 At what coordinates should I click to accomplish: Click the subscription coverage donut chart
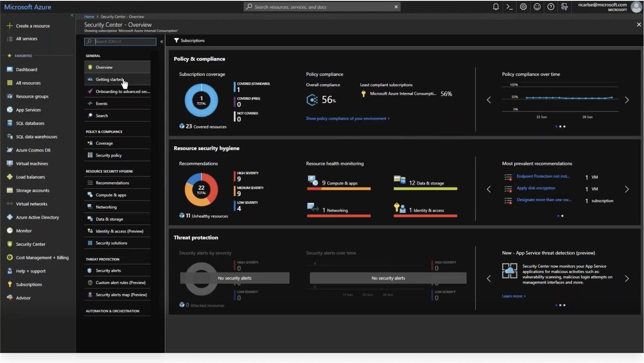(201, 100)
